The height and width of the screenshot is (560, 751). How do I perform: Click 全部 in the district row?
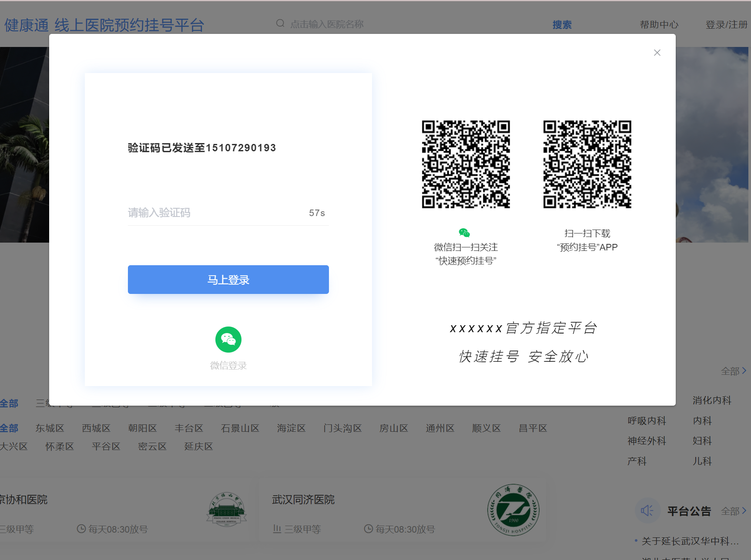pyautogui.click(x=9, y=428)
